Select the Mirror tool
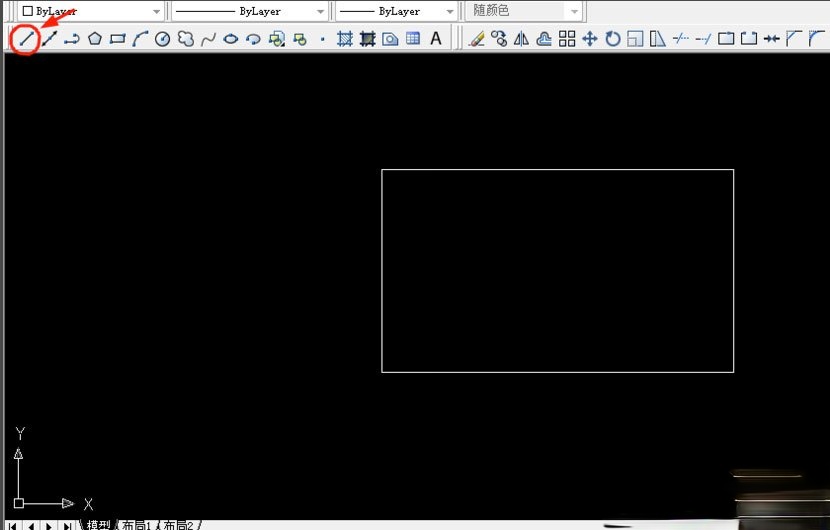This screenshot has height=530, width=830. 521,39
